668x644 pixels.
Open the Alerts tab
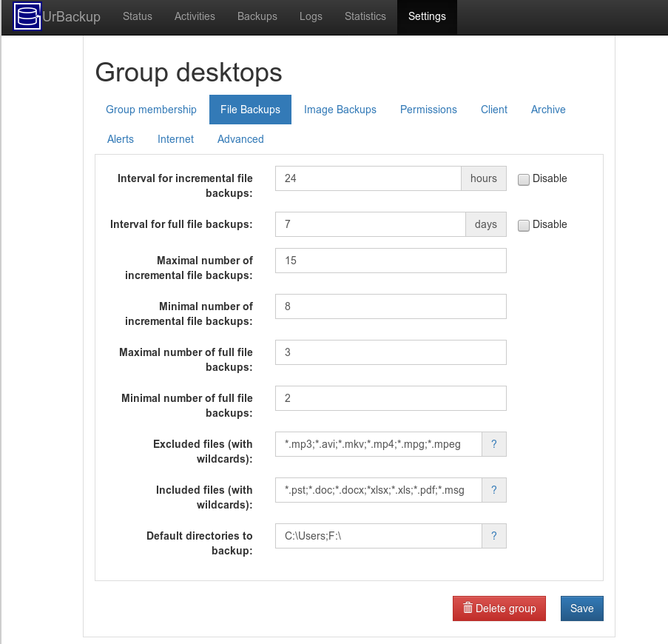(121, 139)
